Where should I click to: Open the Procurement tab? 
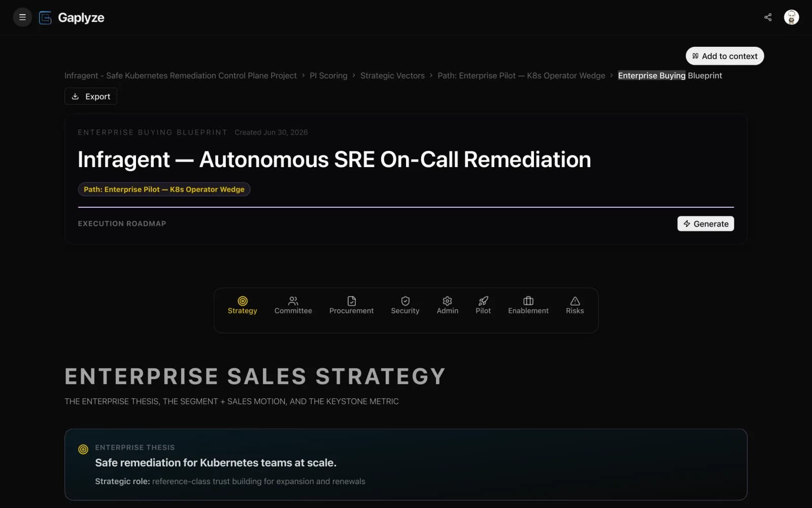pyautogui.click(x=351, y=305)
